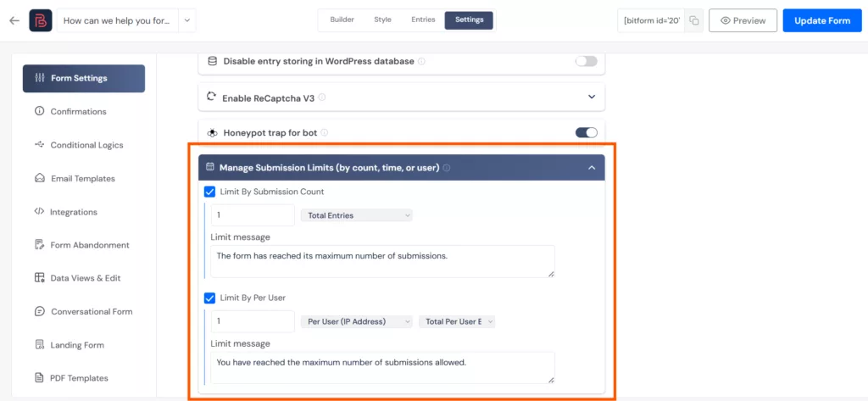
Task: Open Form Abandonment settings
Action: tap(90, 245)
